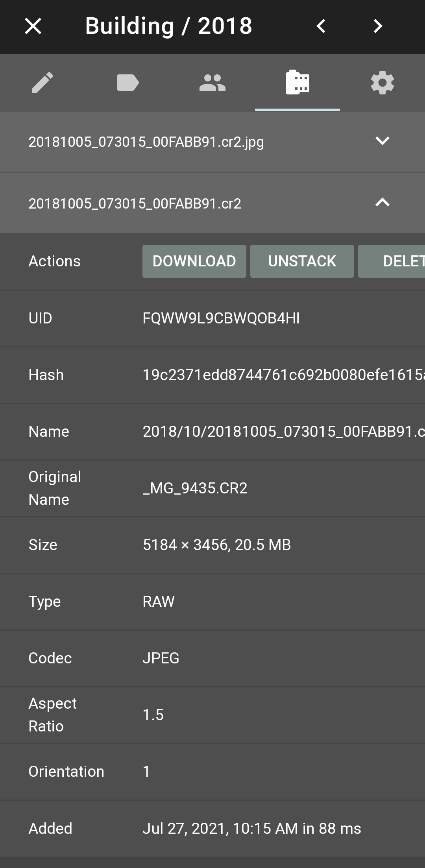The image size is (425, 868).
Task: Go to the next photo with the right arrow
Action: click(377, 26)
